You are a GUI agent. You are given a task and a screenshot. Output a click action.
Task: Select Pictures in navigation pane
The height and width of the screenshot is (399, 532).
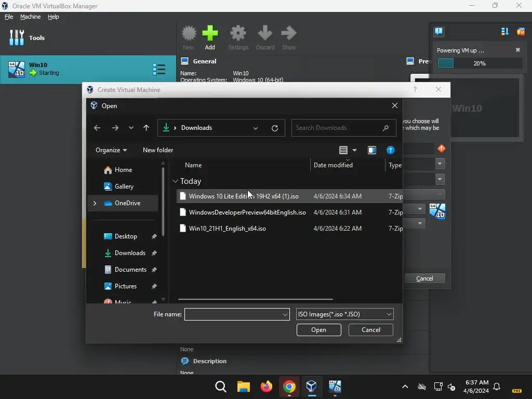click(x=126, y=286)
